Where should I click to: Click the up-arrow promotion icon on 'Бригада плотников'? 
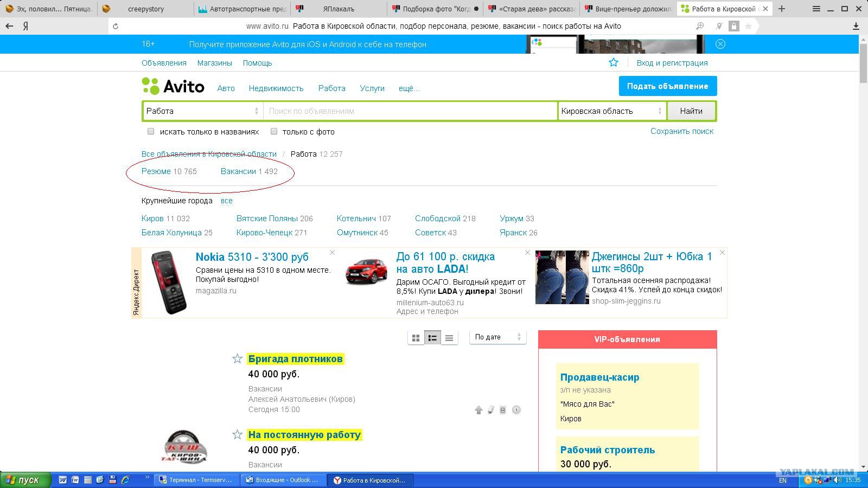[x=478, y=410]
